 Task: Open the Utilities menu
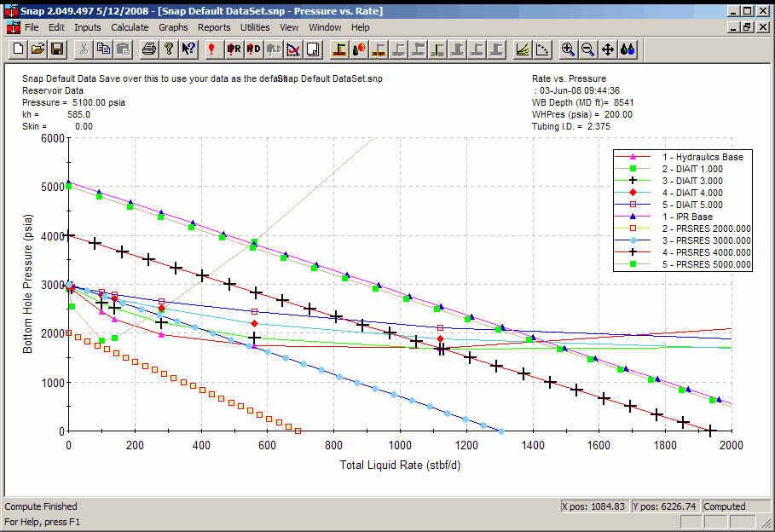255,27
